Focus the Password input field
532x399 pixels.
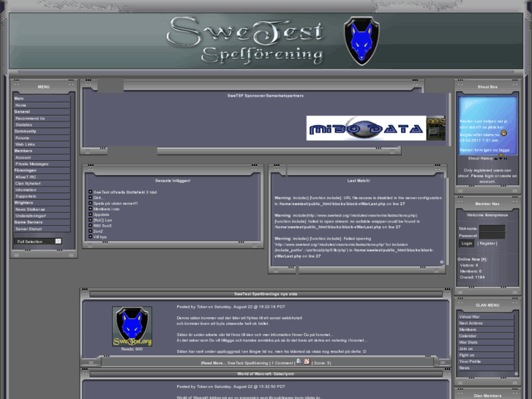[x=492, y=236]
